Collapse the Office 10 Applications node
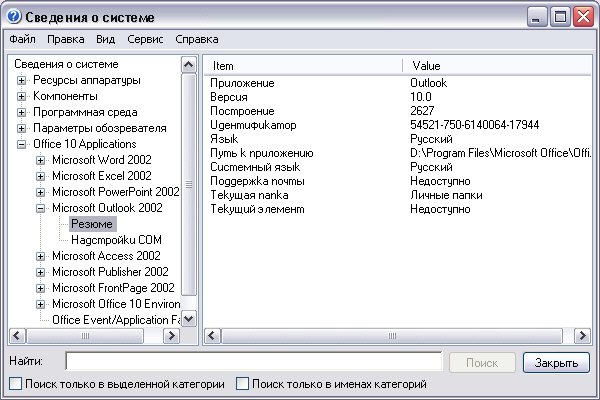The width and height of the screenshot is (600, 400). 23,144
